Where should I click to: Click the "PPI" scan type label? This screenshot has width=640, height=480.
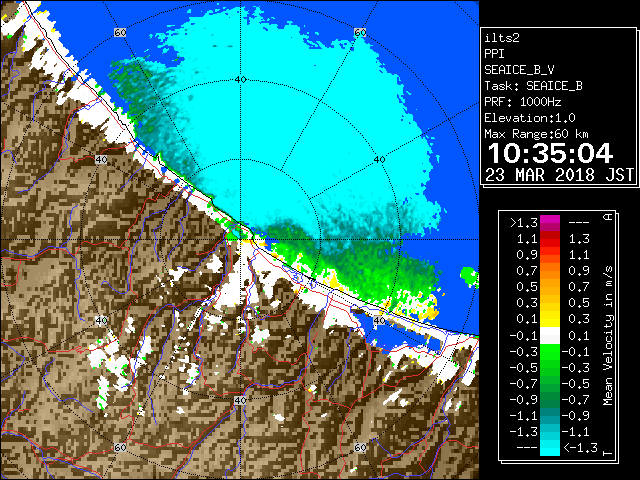pos(494,54)
